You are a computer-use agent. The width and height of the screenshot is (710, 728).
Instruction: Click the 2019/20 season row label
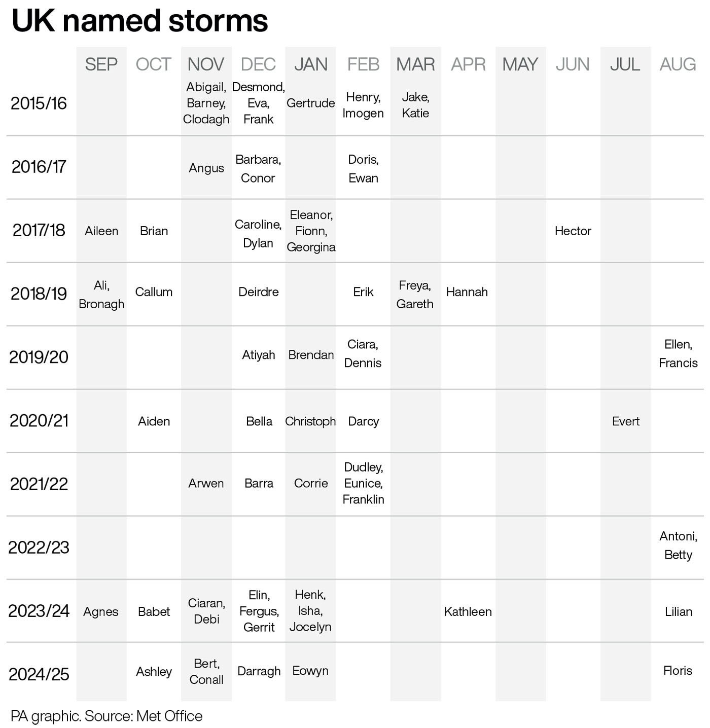(39, 357)
